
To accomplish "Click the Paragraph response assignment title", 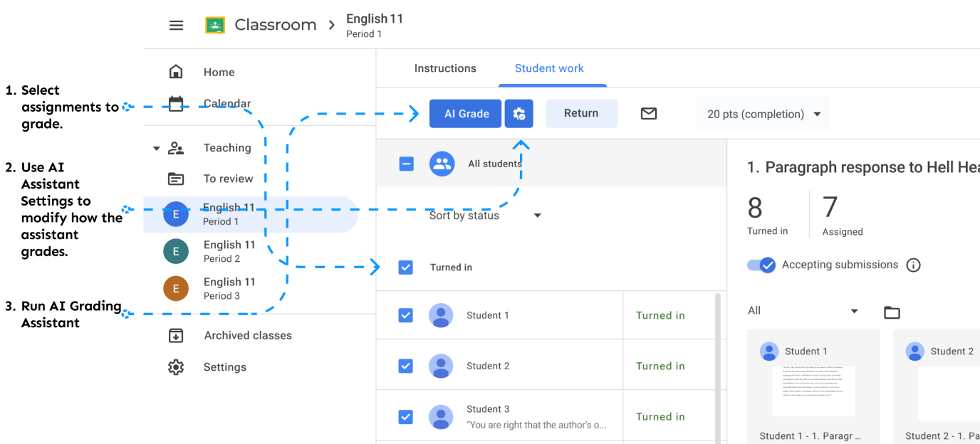I will click(x=863, y=167).
